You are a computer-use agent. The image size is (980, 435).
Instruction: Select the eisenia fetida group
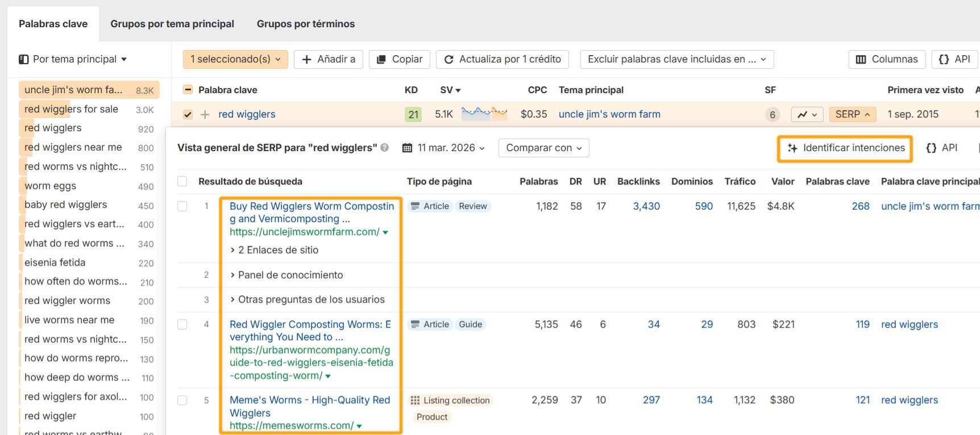click(89, 262)
